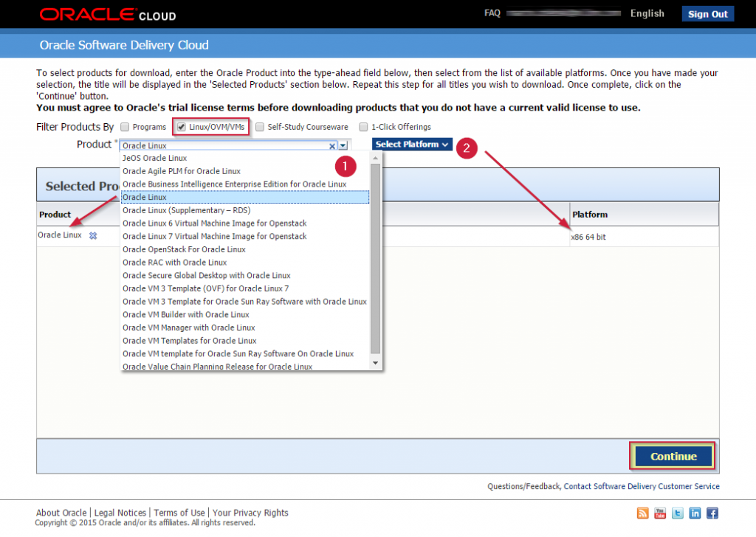Open the FAQ menu item

492,13
